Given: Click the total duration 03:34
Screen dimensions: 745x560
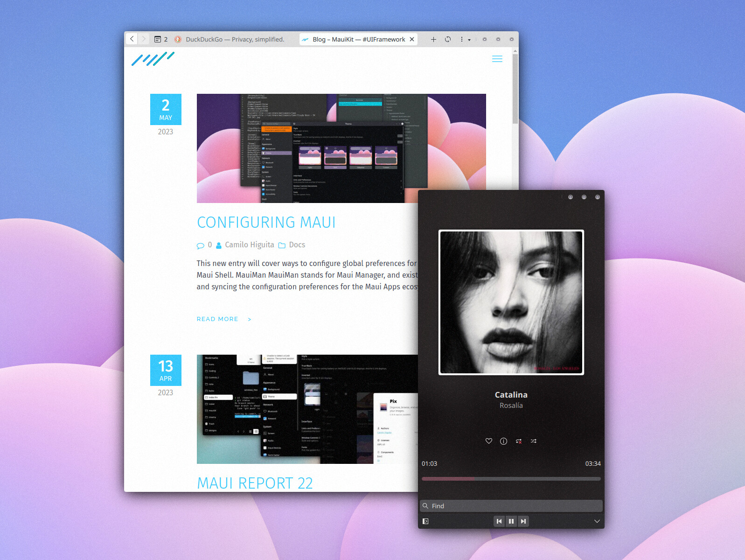Looking at the screenshot, I should click(x=593, y=463).
